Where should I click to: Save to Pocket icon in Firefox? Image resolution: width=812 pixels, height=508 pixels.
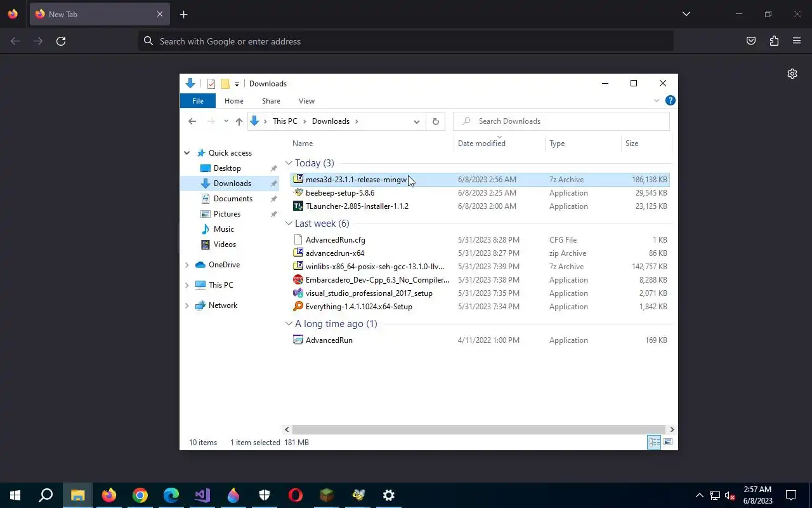[x=751, y=41]
